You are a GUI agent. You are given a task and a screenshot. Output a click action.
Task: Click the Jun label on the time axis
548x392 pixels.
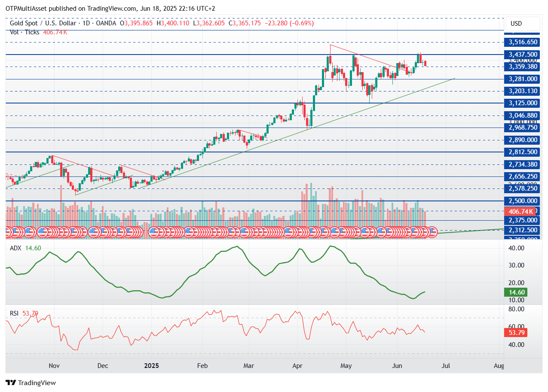(397, 366)
